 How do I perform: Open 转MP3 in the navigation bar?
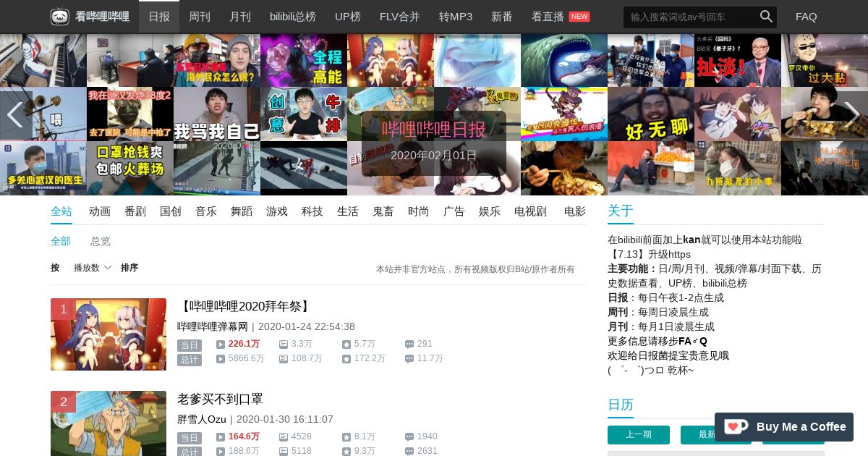click(456, 17)
